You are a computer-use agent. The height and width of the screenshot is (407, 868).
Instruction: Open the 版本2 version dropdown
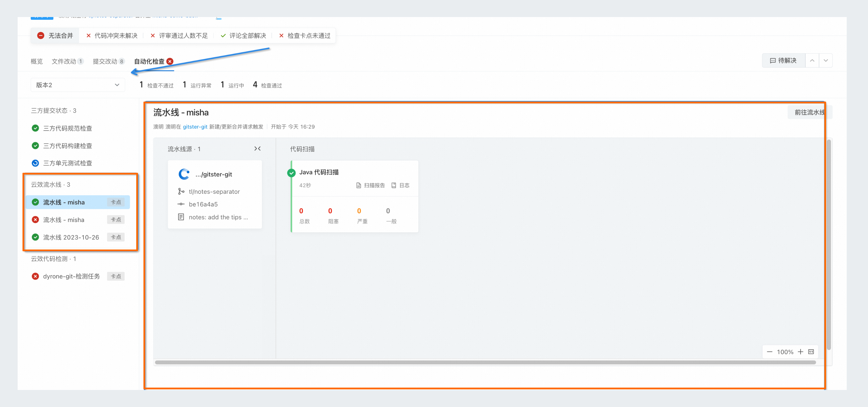point(78,85)
